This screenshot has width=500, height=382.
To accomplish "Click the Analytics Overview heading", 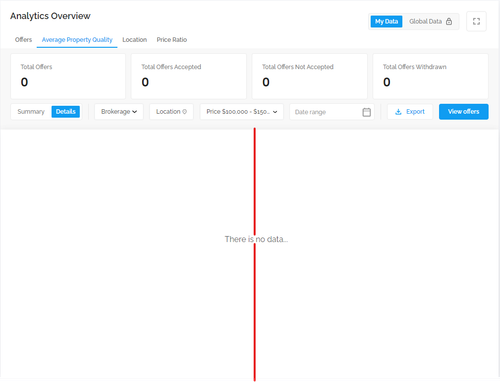I will tap(50, 16).
